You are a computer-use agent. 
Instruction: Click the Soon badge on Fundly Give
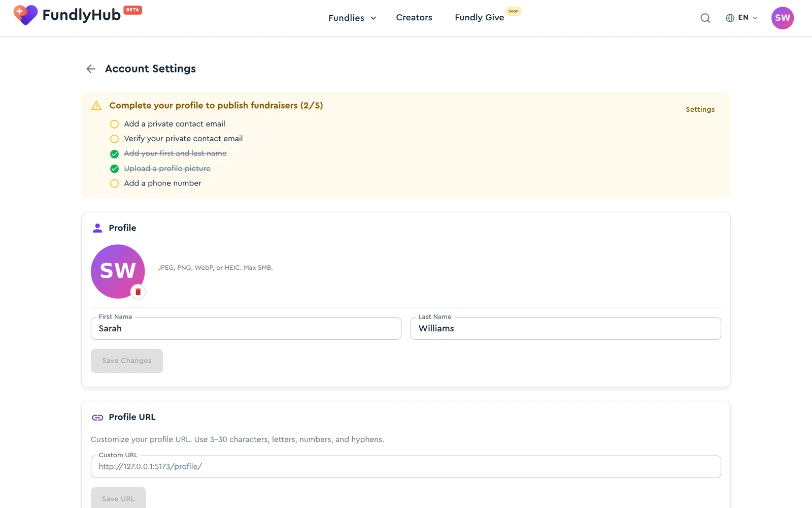(x=514, y=11)
